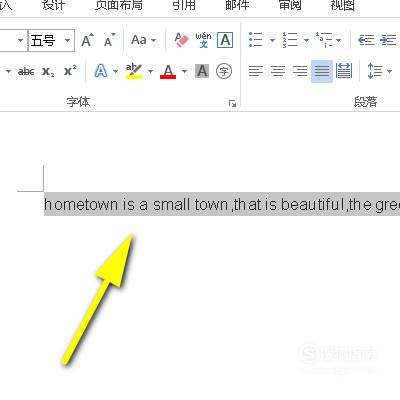Decrease paragraph indent

click(x=366, y=40)
